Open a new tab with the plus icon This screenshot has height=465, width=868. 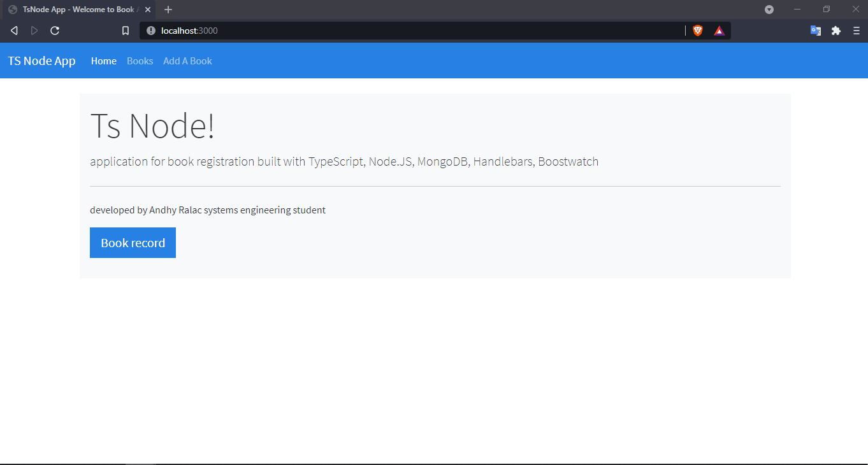(168, 10)
